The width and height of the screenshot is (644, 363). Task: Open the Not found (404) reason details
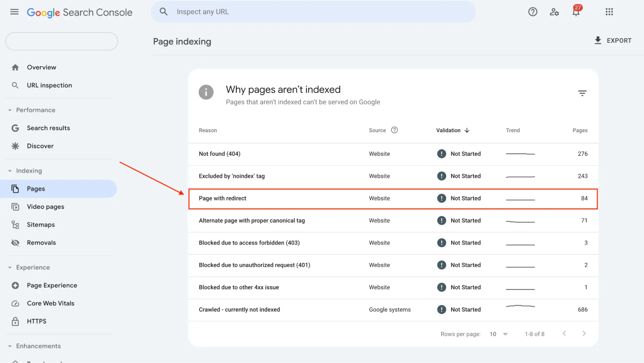[x=219, y=154]
